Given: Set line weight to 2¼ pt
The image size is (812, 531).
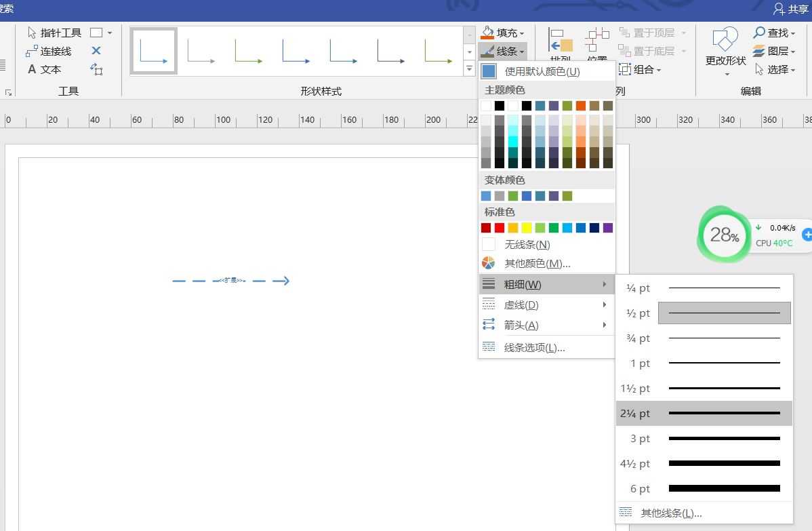Looking at the screenshot, I should pos(704,414).
